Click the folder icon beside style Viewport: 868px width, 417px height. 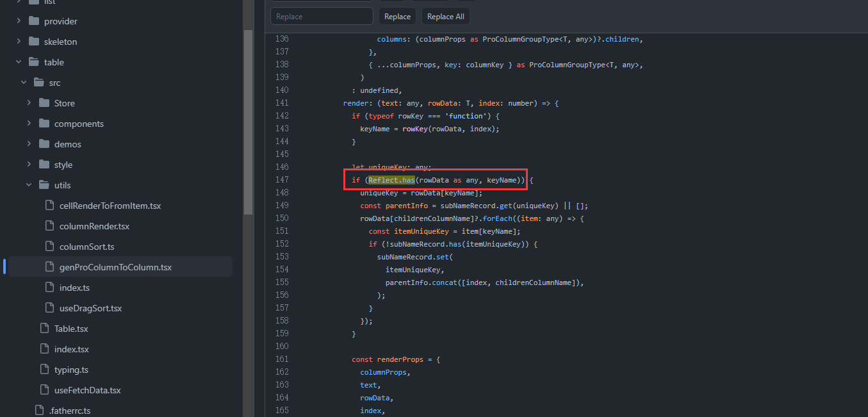click(45, 164)
